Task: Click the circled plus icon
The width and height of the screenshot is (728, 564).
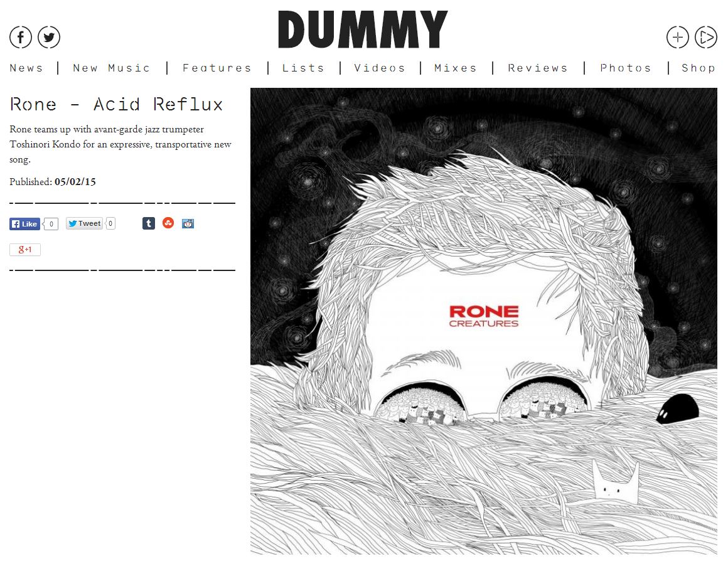Action: coord(678,37)
